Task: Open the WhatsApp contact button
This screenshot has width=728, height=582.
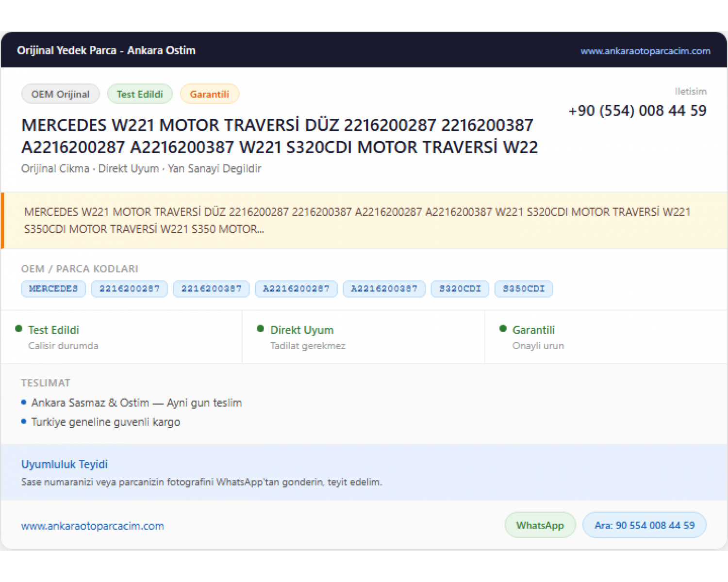Action: 540,525
